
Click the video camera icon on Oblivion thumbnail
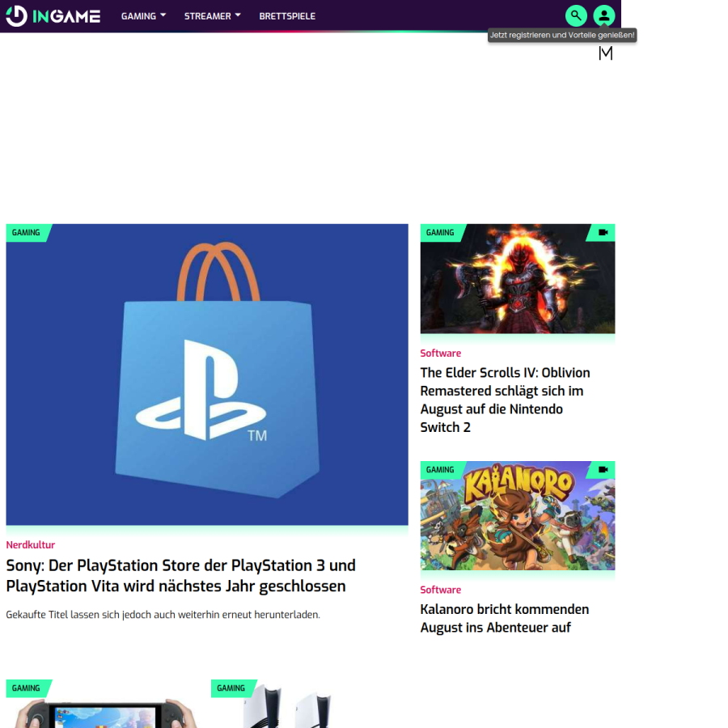pos(603,233)
